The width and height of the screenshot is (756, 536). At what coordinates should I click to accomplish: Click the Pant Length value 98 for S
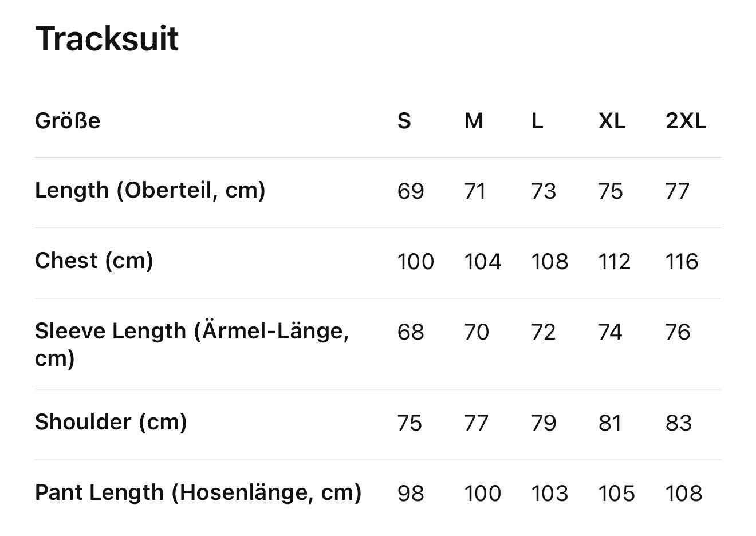pos(411,494)
